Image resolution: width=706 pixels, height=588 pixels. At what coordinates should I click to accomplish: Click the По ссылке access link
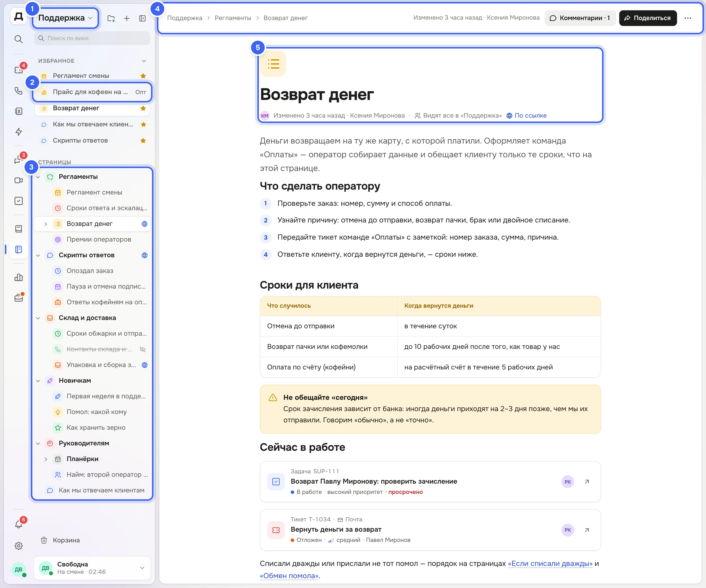tap(527, 115)
